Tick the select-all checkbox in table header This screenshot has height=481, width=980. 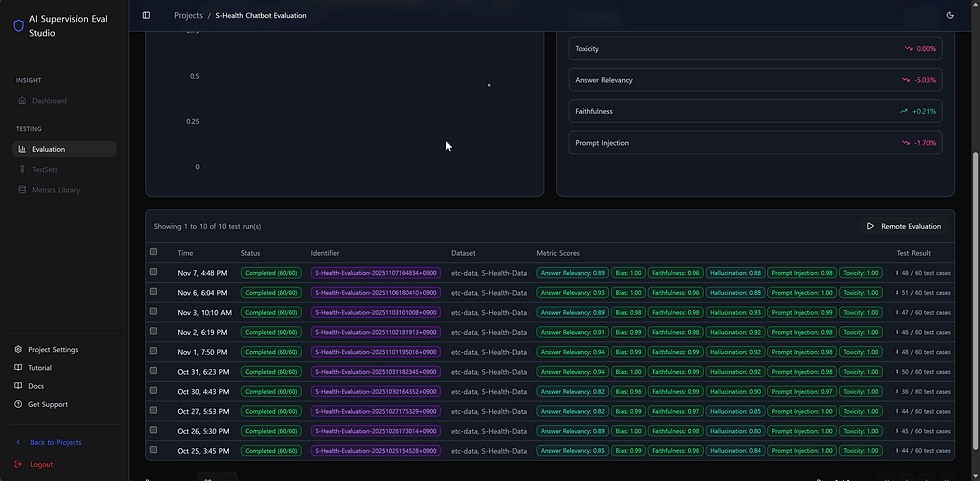[x=153, y=252]
